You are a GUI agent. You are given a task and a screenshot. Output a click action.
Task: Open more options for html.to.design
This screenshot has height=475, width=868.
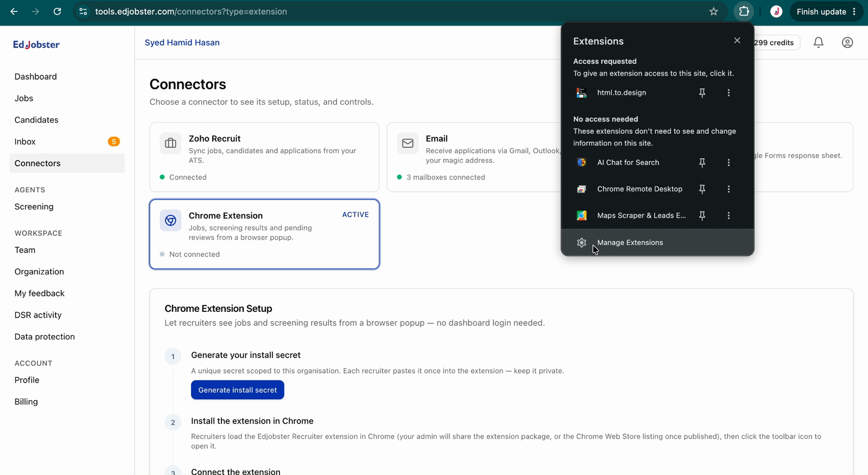point(729,93)
